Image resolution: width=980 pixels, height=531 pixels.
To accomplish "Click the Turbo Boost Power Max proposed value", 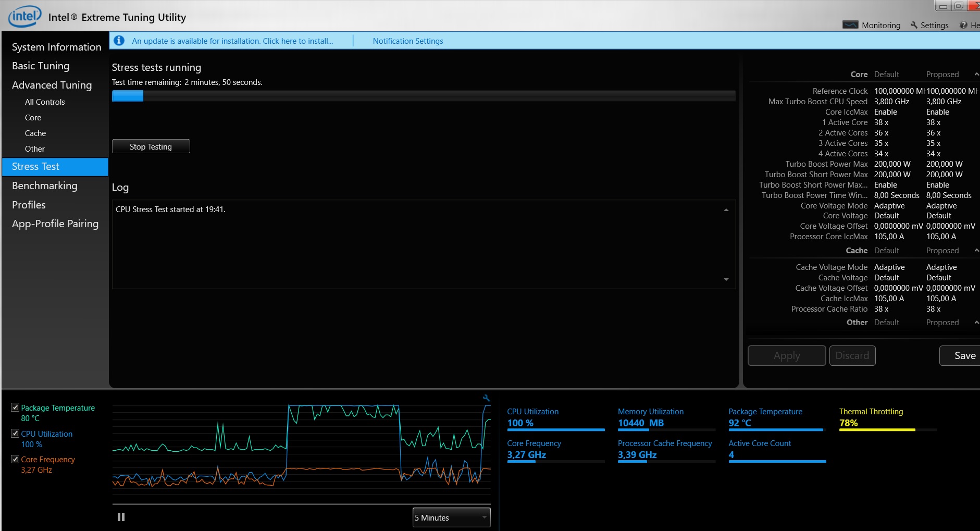I will [944, 164].
